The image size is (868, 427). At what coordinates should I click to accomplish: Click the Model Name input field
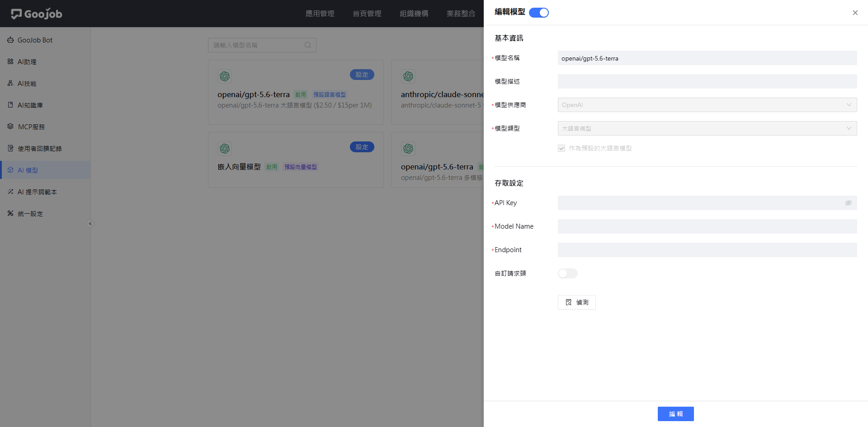(708, 226)
